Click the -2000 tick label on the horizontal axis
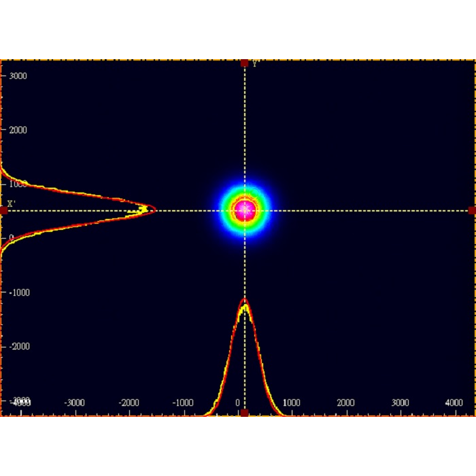The image size is (476, 476). pos(129,403)
